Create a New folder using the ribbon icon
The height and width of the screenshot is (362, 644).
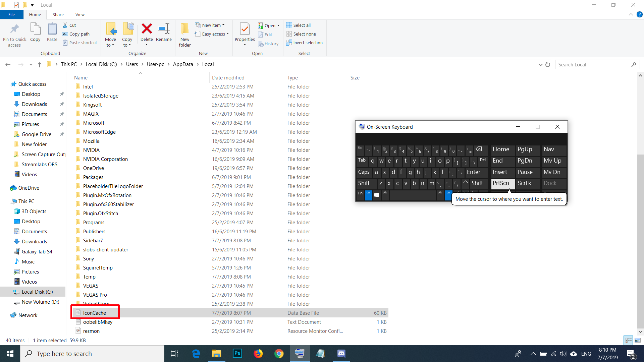(x=184, y=34)
